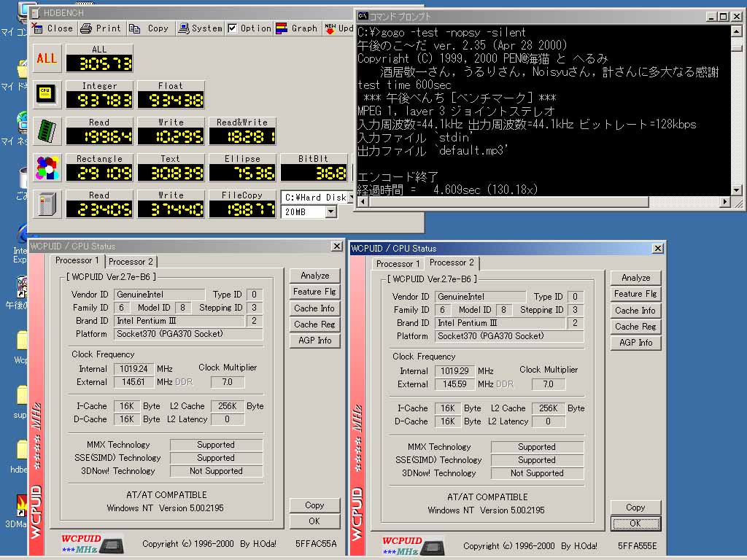
Task: Click Internal 1019.24 MHz field, left WCPUID
Action: pos(134,368)
